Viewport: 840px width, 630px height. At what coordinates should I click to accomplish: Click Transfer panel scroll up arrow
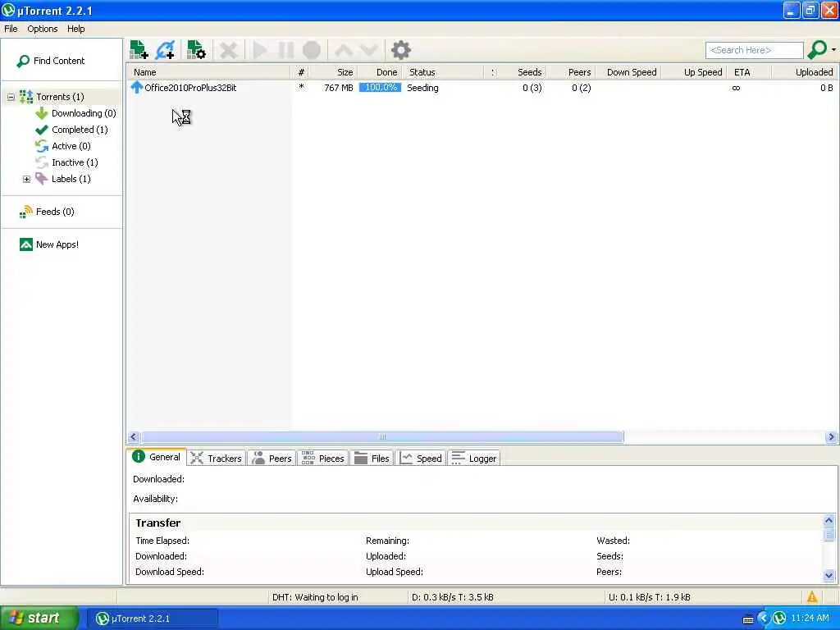point(829,520)
